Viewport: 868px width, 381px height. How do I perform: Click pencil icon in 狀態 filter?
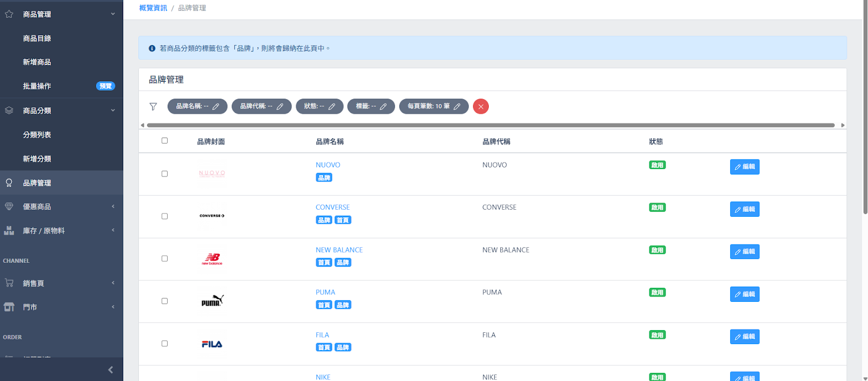332,107
